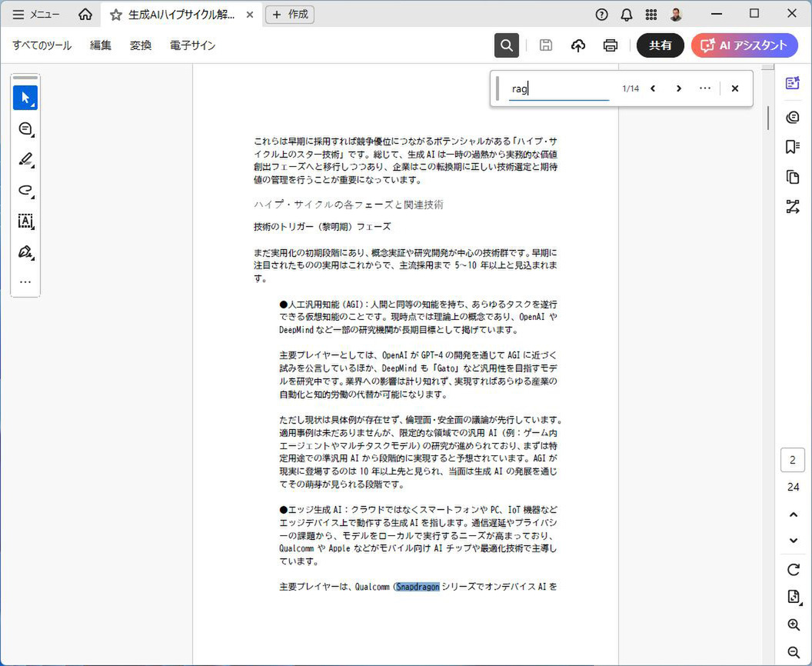Open the AI summary panel icon

coord(792,83)
